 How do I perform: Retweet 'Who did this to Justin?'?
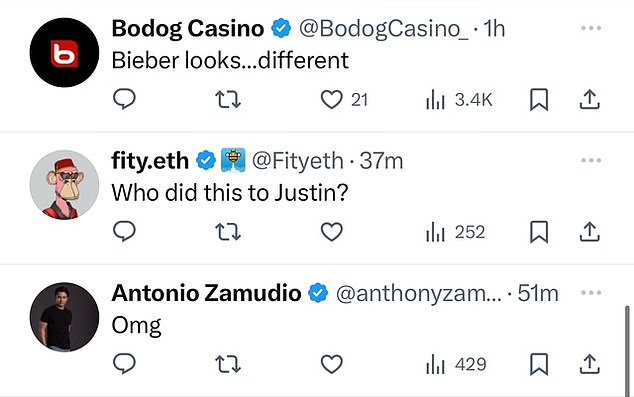[x=228, y=232]
